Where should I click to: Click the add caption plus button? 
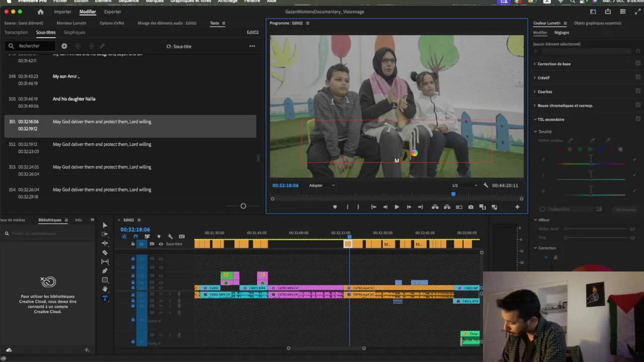click(64, 46)
